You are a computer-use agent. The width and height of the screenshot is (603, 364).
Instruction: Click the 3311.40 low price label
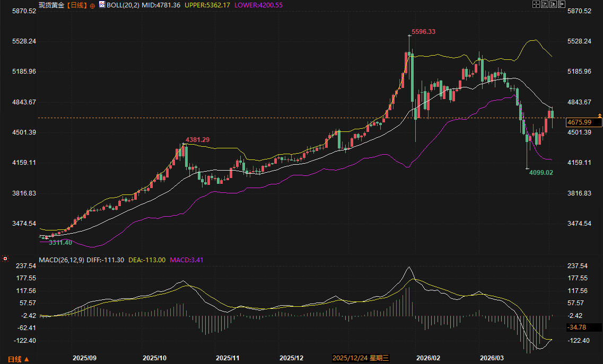click(60, 243)
